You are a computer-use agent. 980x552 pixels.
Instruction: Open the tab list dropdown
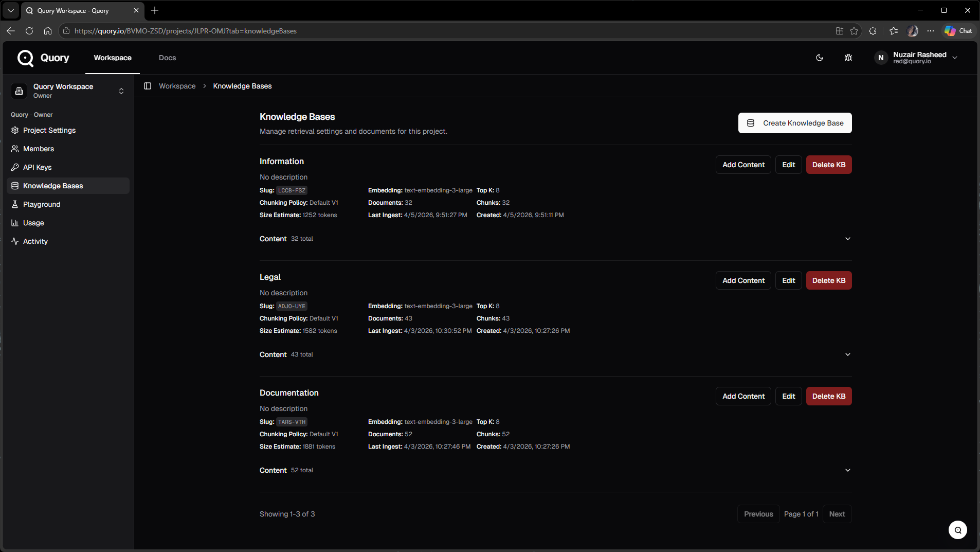coord(11,10)
